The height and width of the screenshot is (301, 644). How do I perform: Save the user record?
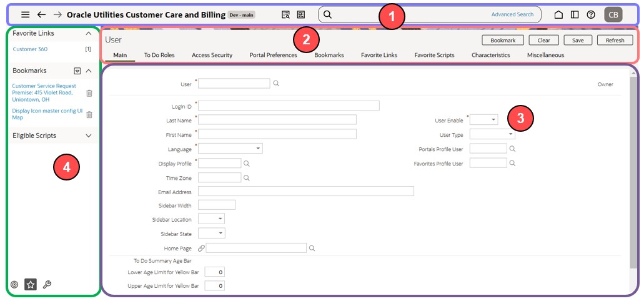578,40
